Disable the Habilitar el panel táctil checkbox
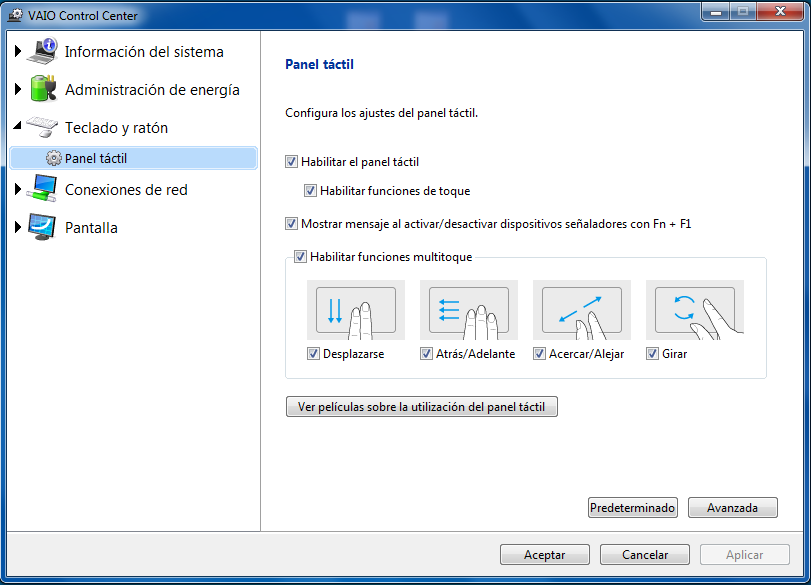Viewport: 811px width, 585px height. coord(292,161)
